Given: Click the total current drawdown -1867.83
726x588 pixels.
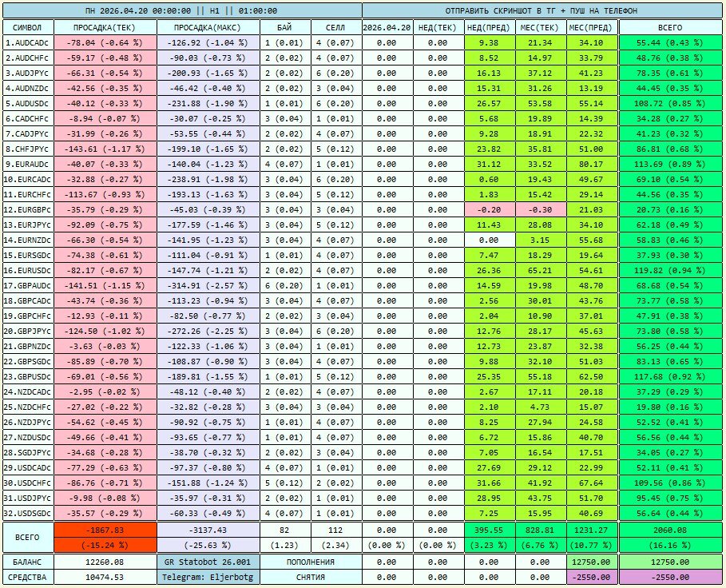Looking at the screenshot, I should [x=105, y=530].
